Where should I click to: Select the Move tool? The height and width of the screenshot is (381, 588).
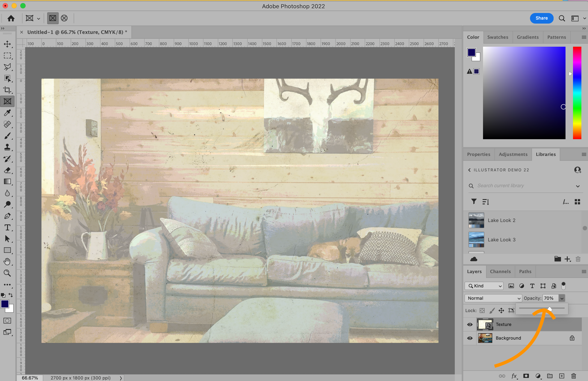(7, 44)
